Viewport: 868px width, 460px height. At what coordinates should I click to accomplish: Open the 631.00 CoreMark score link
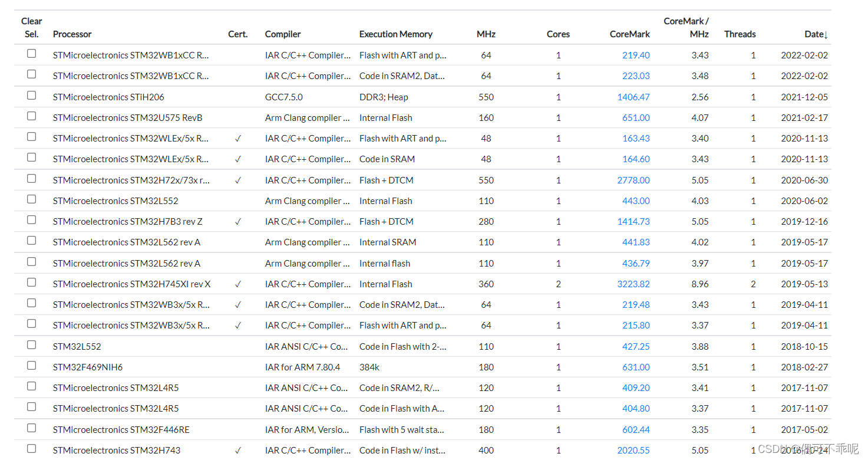(x=636, y=367)
